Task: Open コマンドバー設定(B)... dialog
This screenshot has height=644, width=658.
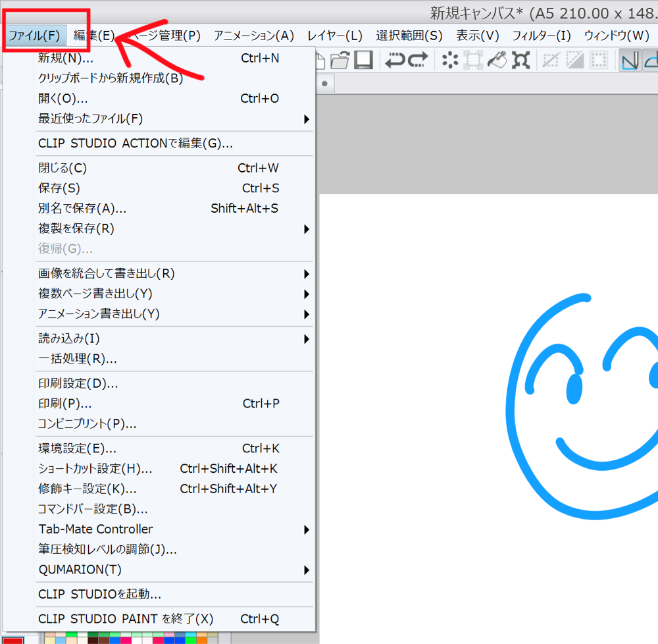Action: 175,509
